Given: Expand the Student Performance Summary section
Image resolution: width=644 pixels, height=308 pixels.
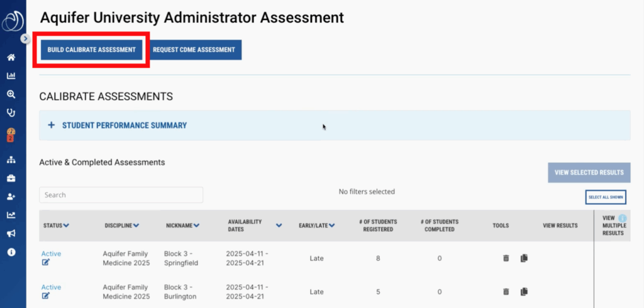Looking at the screenshot, I should (x=52, y=125).
